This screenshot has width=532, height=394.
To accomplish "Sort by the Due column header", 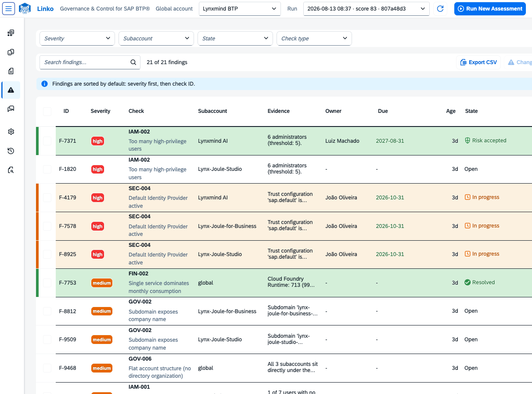I will [383, 111].
